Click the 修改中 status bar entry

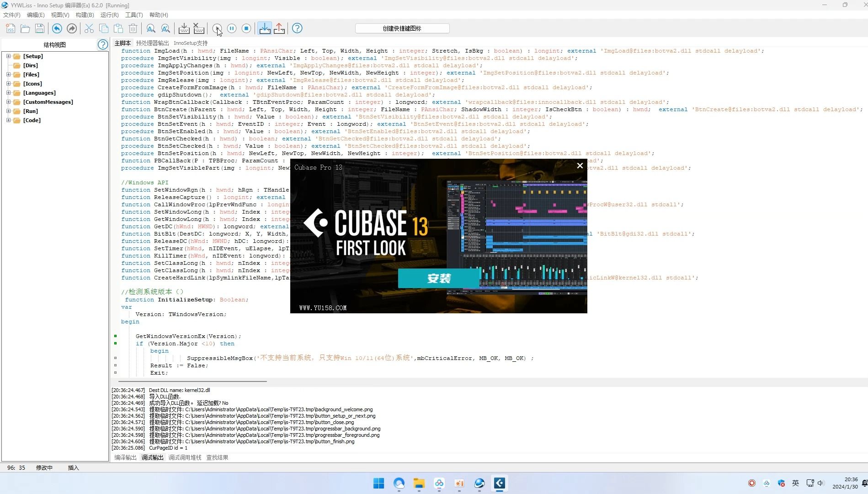point(44,468)
